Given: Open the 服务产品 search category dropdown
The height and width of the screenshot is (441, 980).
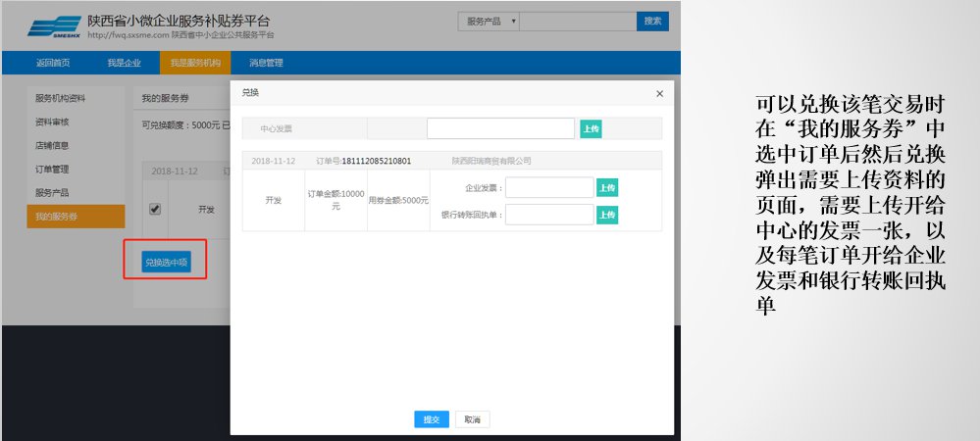Looking at the screenshot, I should 489,21.
